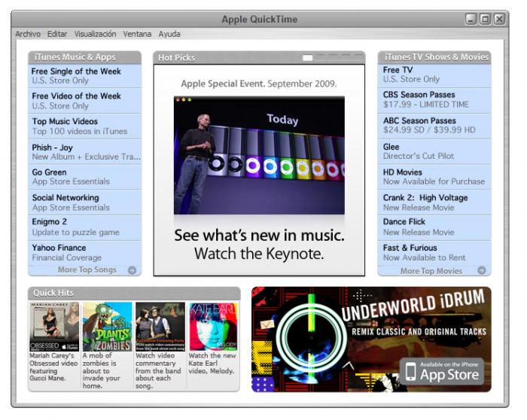Open Phish - Joy new album
The height and width of the screenshot is (420, 527).
84,152
